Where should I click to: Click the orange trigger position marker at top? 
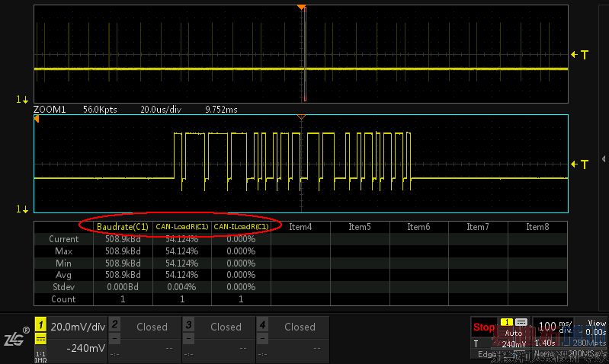pos(302,7)
